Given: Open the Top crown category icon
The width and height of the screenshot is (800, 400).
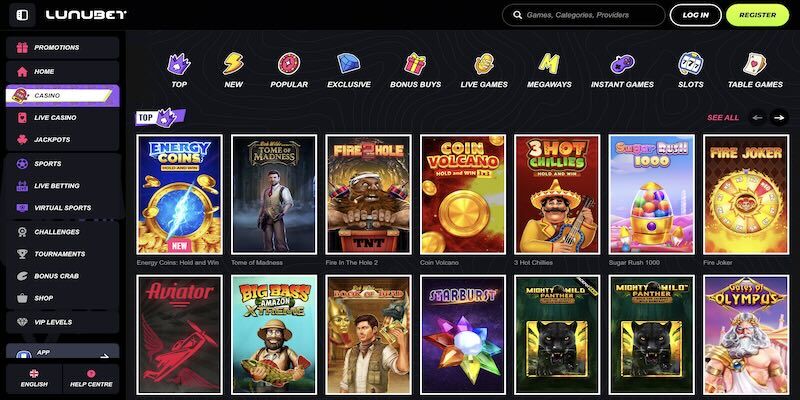Looking at the screenshot, I should click(x=179, y=64).
